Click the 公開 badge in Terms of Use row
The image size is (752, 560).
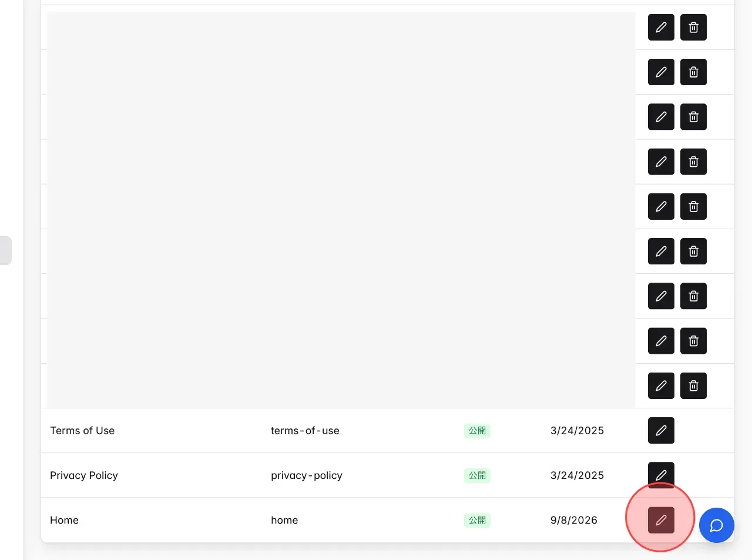(477, 431)
